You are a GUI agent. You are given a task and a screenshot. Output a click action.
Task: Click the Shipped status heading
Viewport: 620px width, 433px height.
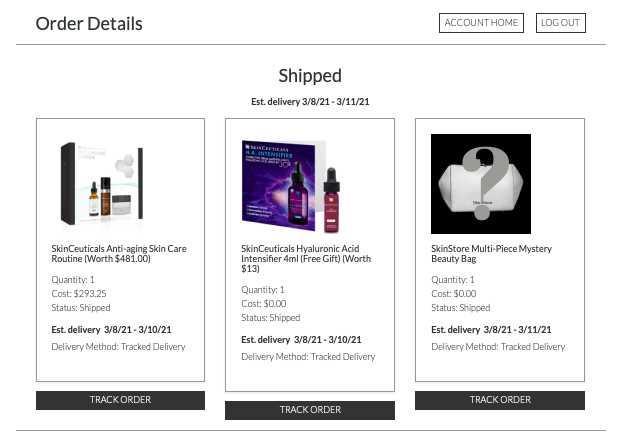tap(310, 76)
